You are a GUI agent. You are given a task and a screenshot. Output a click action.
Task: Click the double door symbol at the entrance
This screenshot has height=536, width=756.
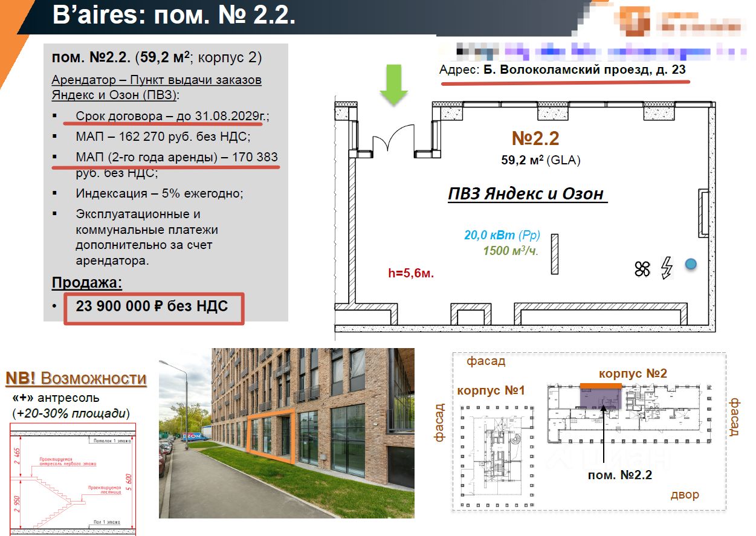click(393, 138)
